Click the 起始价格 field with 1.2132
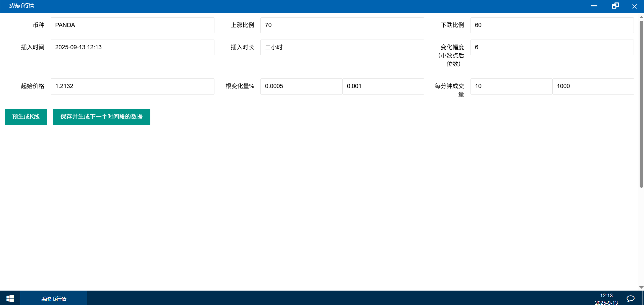644x305 pixels. [132, 86]
